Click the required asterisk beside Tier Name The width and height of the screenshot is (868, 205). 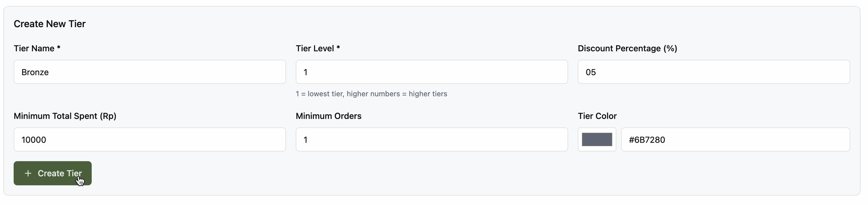[x=59, y=48]
